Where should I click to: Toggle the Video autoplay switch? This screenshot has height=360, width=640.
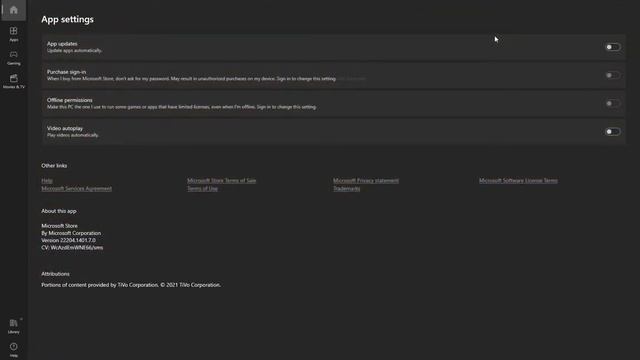[613, 131]
